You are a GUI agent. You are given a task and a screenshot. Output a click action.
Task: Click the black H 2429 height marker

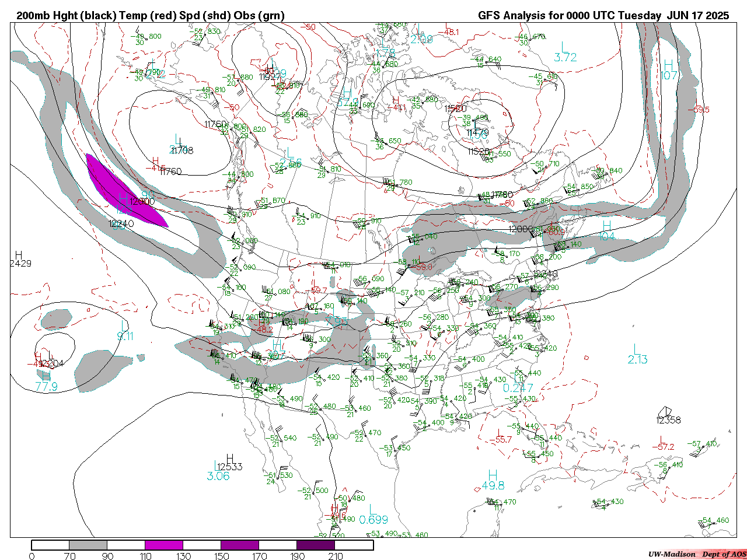tap(20, 260)
